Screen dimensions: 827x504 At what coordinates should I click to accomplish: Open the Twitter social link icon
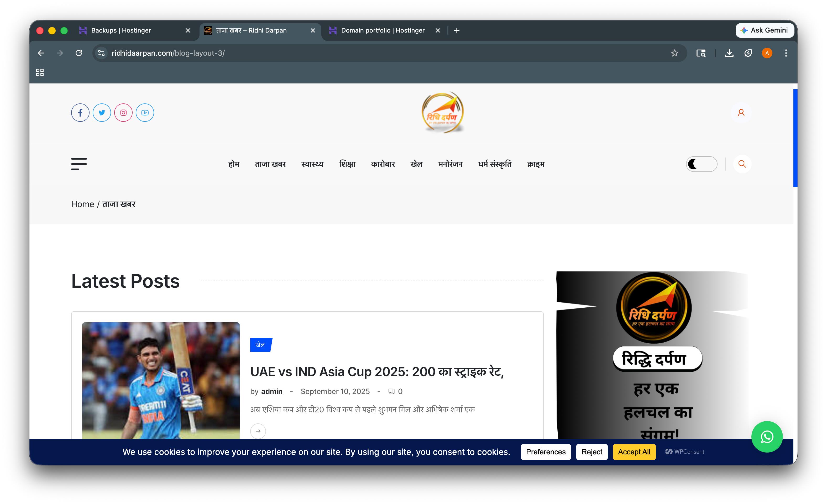tap(102, 113)
